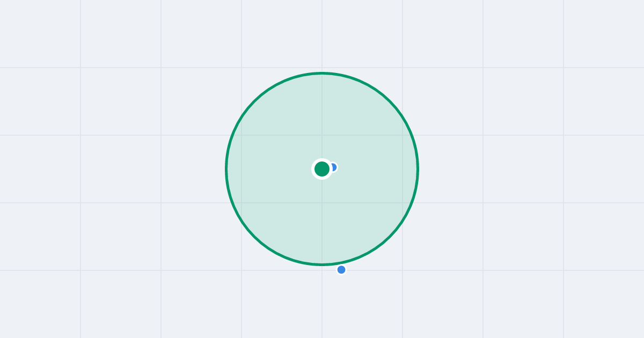Click the lower horizontal grid line inside the circle
The image size is (644, 338).
click(x=322, y=203)
